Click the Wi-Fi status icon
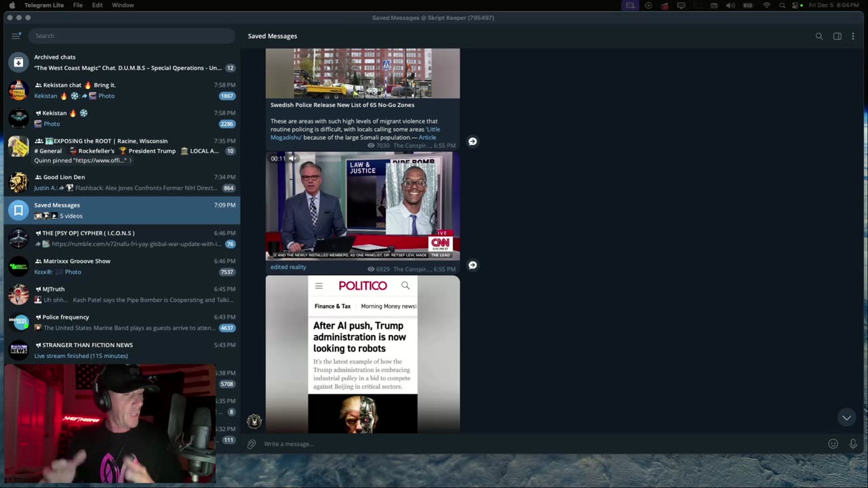The width and height of the screenshot is (868, 488). (x=766, y=5)
